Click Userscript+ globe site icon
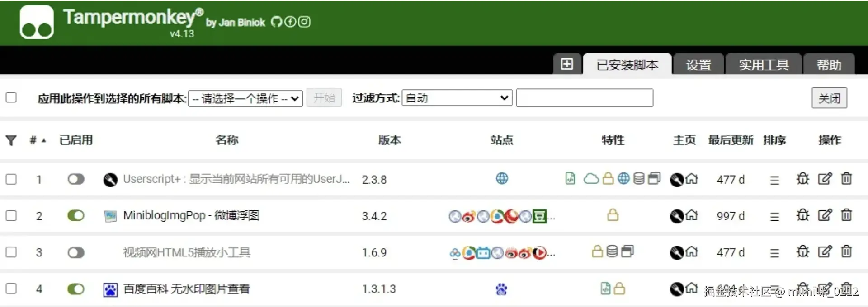This screenshot has width=868, height=307. (502, 179)
